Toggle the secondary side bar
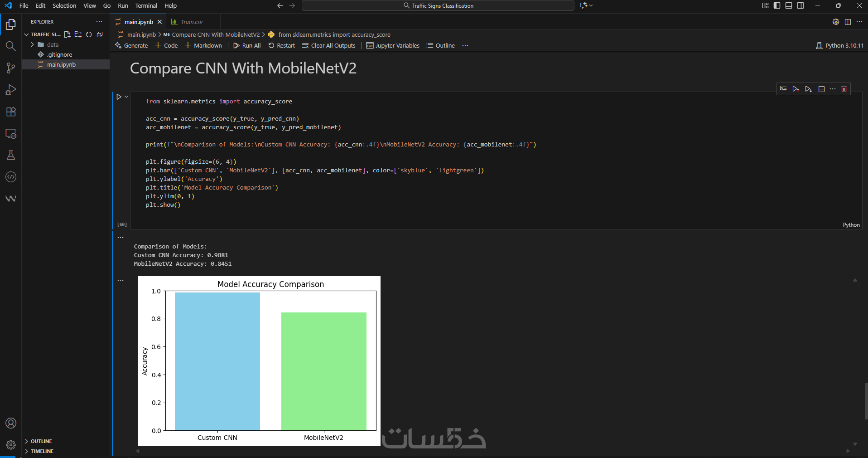This screenshot has width=868, height=458. tap(800, 5)
